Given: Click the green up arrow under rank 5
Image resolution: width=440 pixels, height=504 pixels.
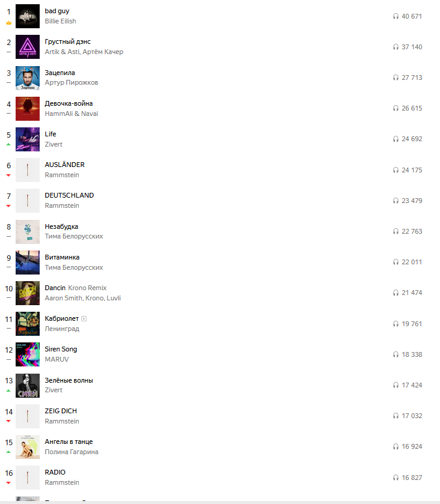Looking at the screenshot, I should click(8, 144).
